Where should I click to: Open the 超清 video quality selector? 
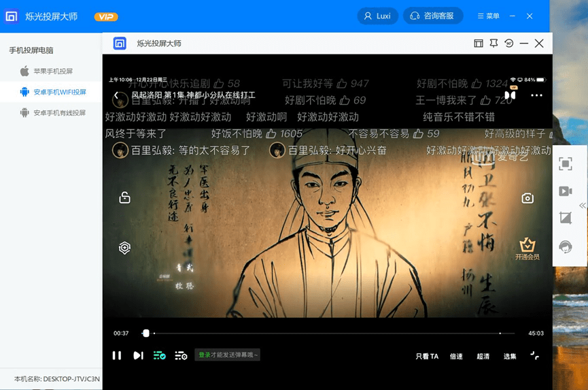[x=483, y=356]
